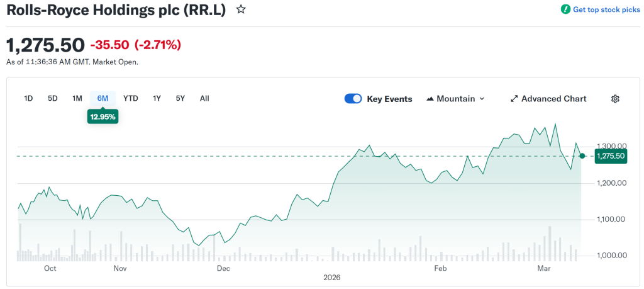Click the 12.95% performance badge
The image size is (644, 289).
pos(103,116)
